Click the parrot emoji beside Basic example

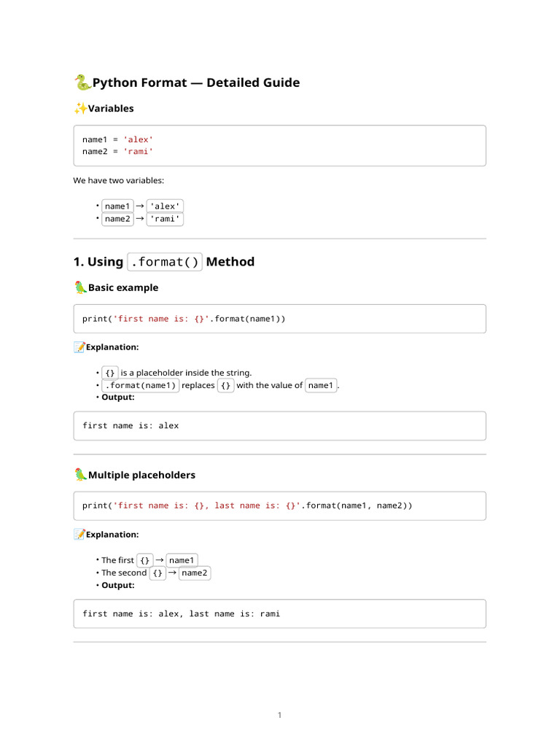(80, 287)
